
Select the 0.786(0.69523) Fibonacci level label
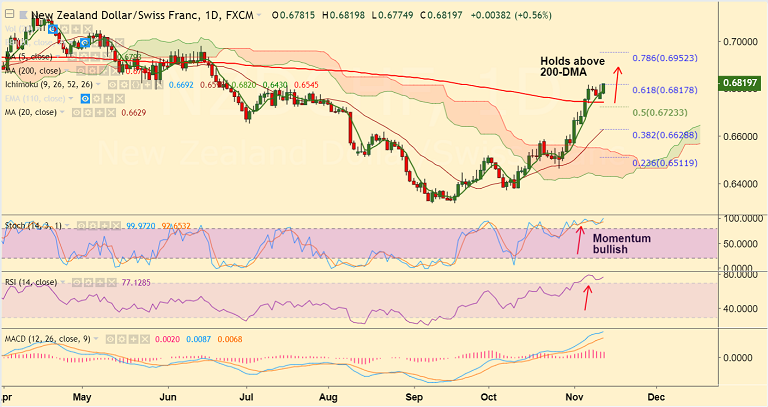(665, 58)
